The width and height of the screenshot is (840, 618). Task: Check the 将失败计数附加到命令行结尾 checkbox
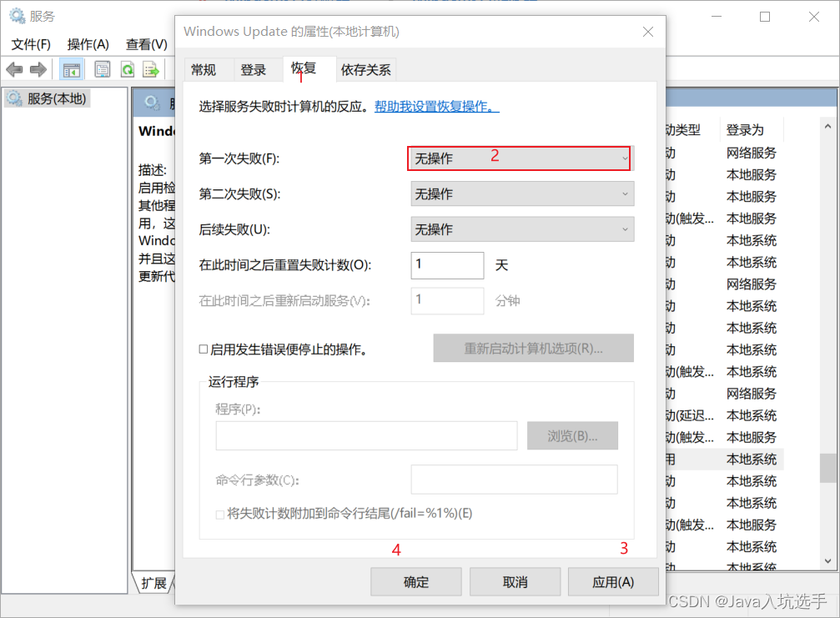coord(219,514)
